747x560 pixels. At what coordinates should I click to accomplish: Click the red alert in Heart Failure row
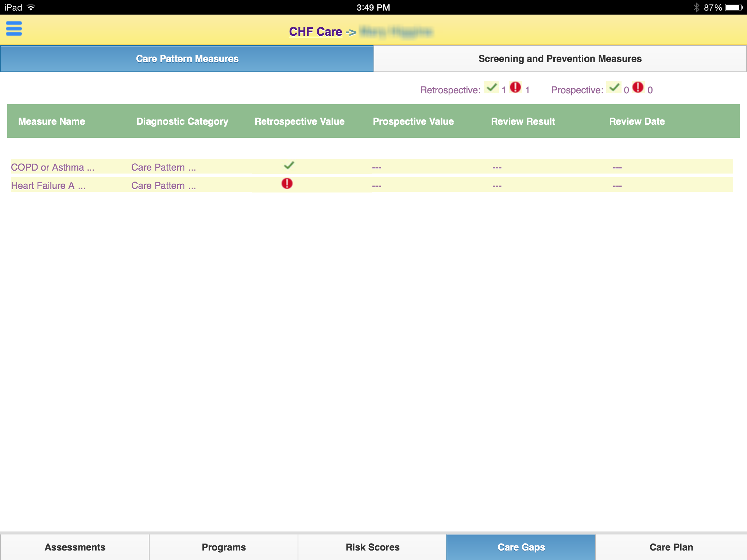(x=287, y=183)
